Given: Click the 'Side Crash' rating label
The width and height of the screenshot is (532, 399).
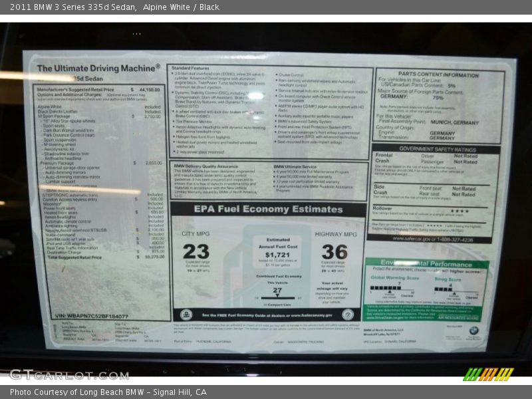Looking at the screenshot, I should pos(380,190).
